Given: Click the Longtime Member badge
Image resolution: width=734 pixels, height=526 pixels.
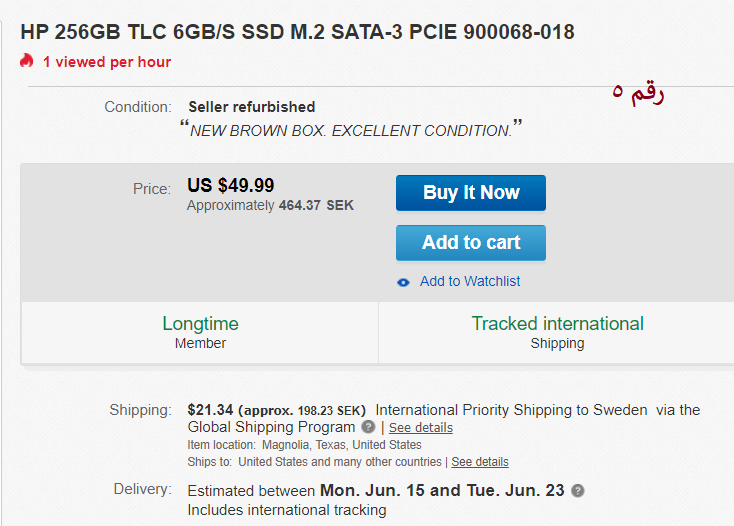Looking at the screenshot, I should click(x=200, y=333).
